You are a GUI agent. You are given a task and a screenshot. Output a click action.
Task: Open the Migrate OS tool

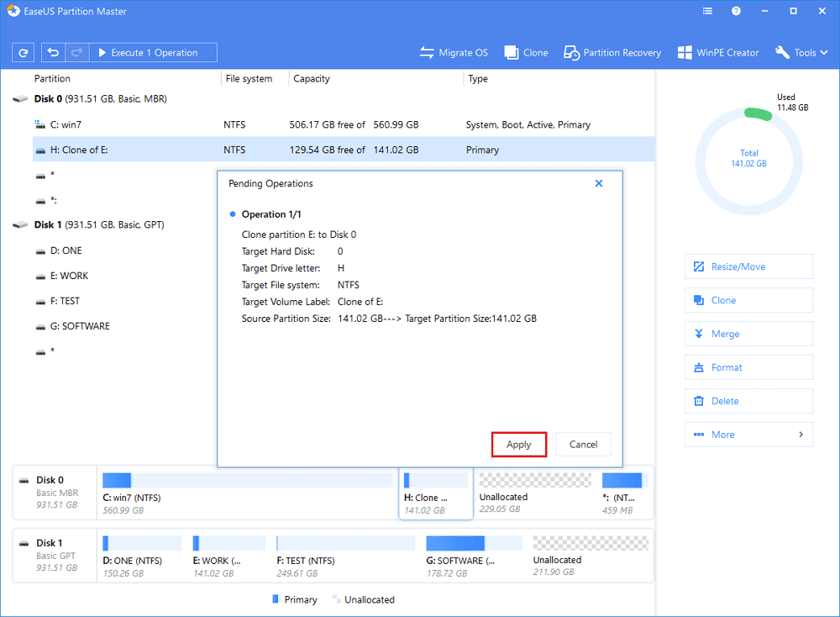(454, 53)
